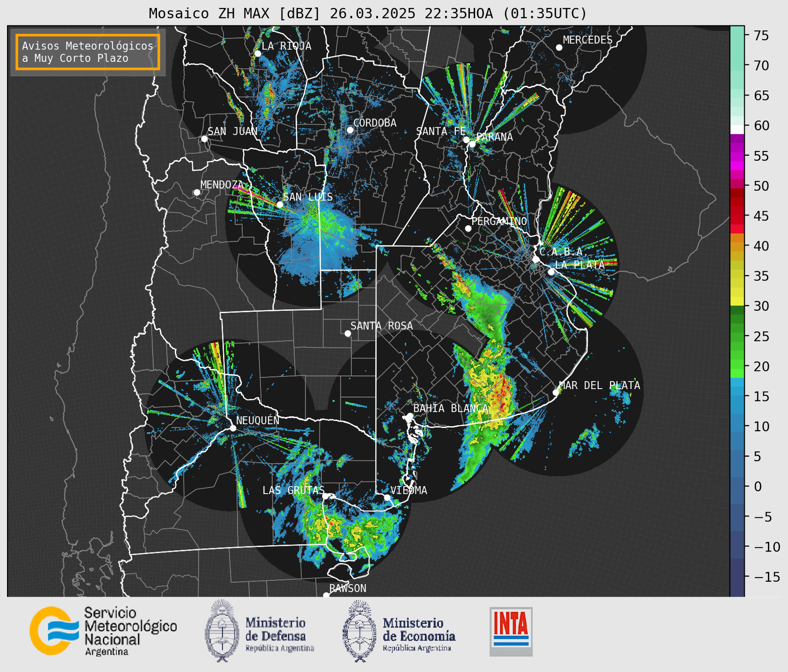Click the Santa Rosa city marker dot
Viewport: 788px width, 672px height.
pyautogui.click(x=348, y=333)
